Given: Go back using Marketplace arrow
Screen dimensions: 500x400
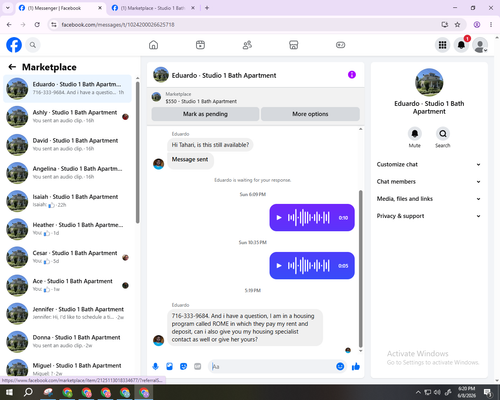Looking at the screenshot, I should point(12,67).
